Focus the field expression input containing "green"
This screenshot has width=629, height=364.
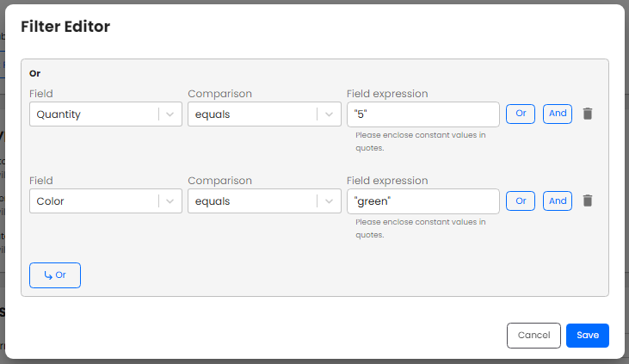click(x=423, y=201)
